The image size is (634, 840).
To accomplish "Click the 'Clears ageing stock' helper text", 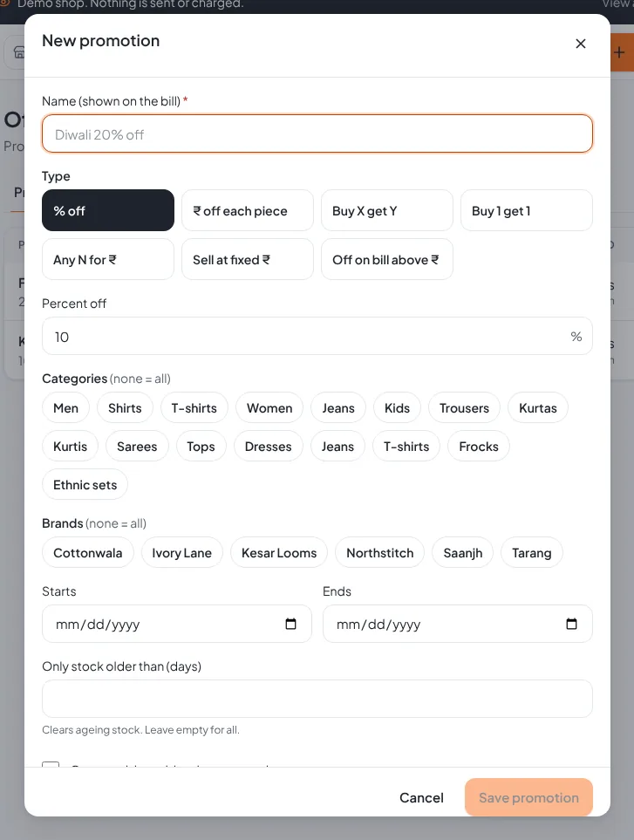I will [x=140, y=729].
